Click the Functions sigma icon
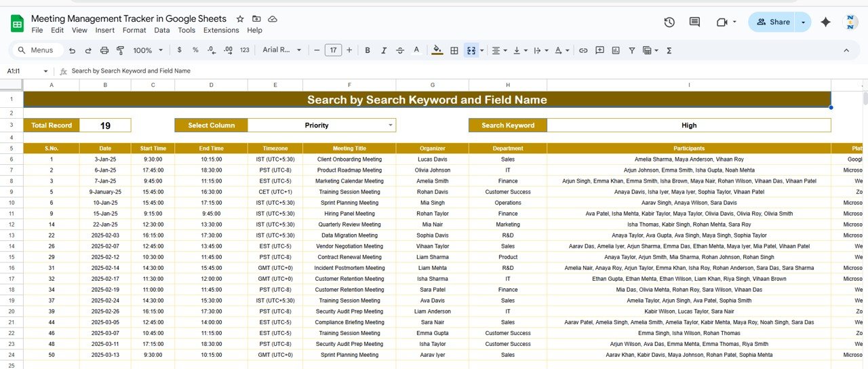The width and height of the screenshot is (868, 369). 669,50
